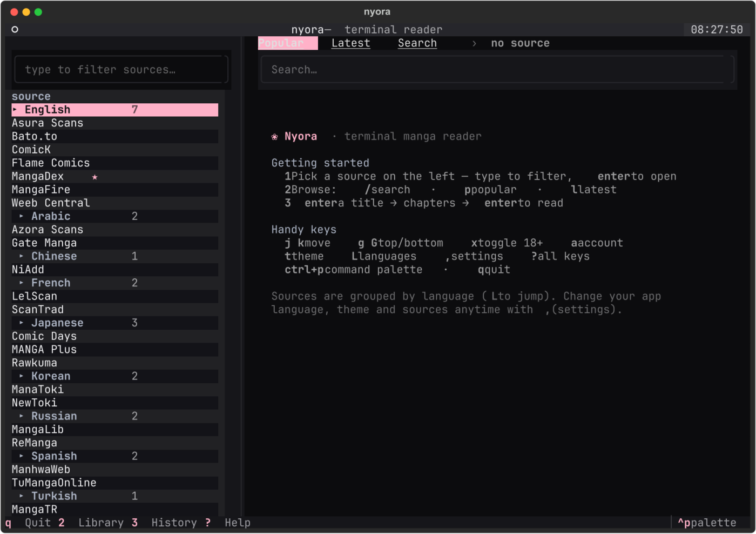Switch to the Search tab
This screenshot has width=756, height=534.
coord(417,43)
